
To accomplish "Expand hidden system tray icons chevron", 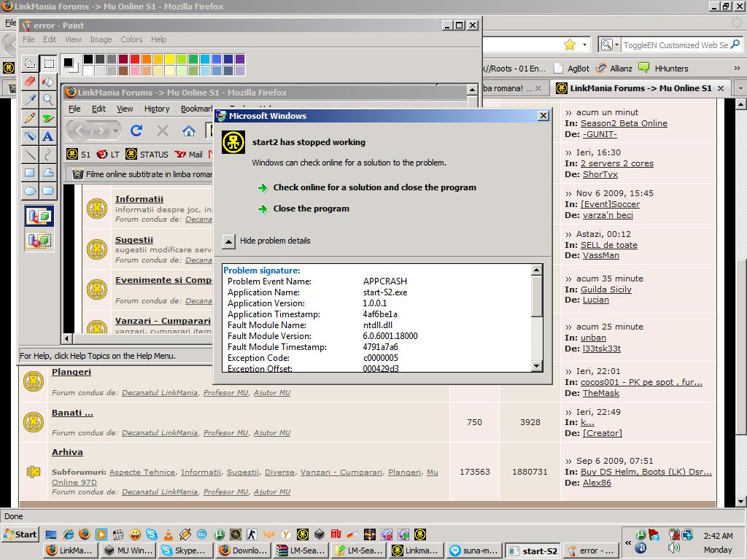I will click(x=628, y=542).
